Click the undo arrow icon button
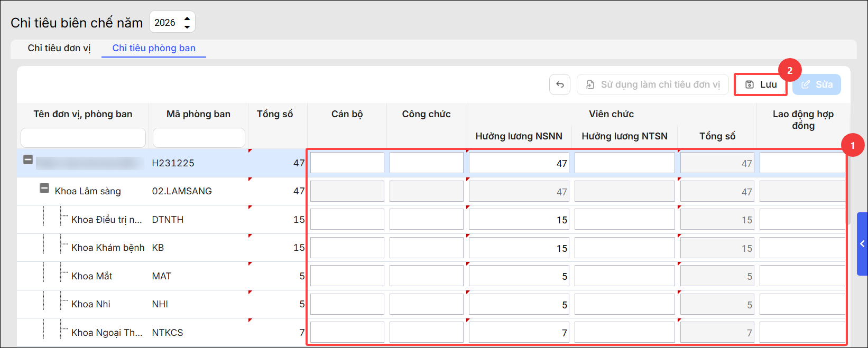The width and height of the screenshot is (868, 348). [x=560, y=84]
